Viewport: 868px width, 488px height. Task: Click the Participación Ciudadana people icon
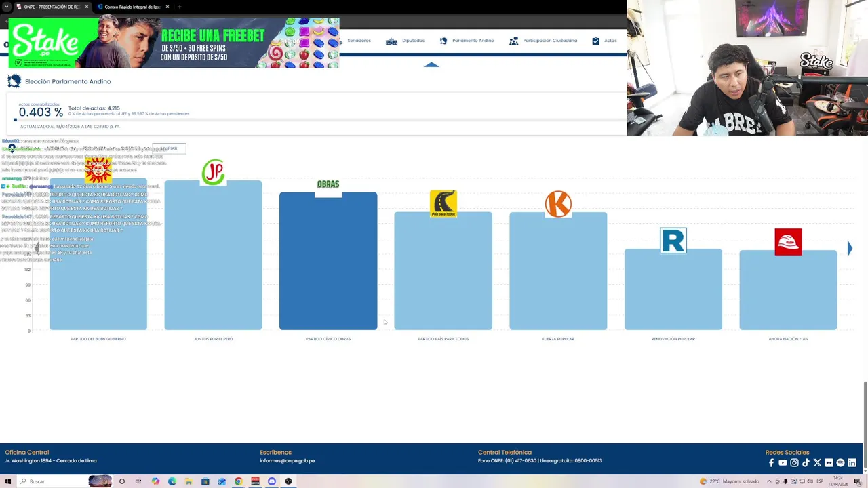coord(514,41)
